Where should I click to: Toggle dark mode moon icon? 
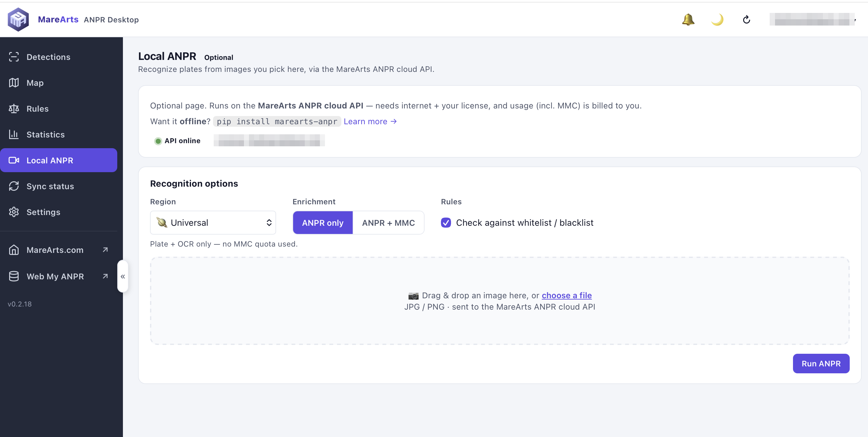pyautogui.click(x=717, y=20)
